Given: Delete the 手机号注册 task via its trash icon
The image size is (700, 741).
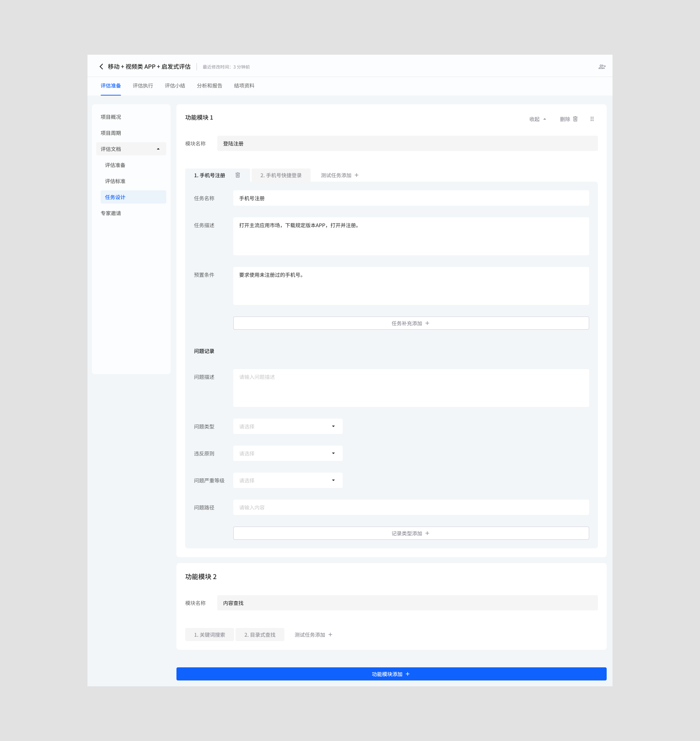Looking at the screenshot, I should tap(238, 175).
